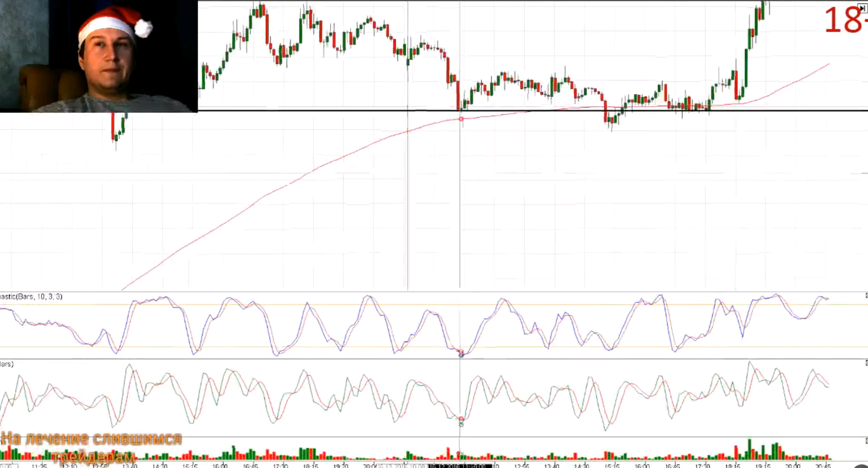Select the black horizontal support line
The image size is (868, 468).
(533, 111)
